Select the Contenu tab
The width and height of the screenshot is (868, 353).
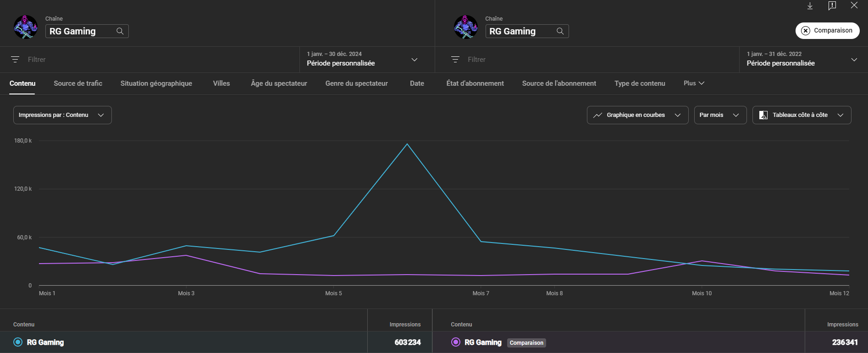point(22,83)
